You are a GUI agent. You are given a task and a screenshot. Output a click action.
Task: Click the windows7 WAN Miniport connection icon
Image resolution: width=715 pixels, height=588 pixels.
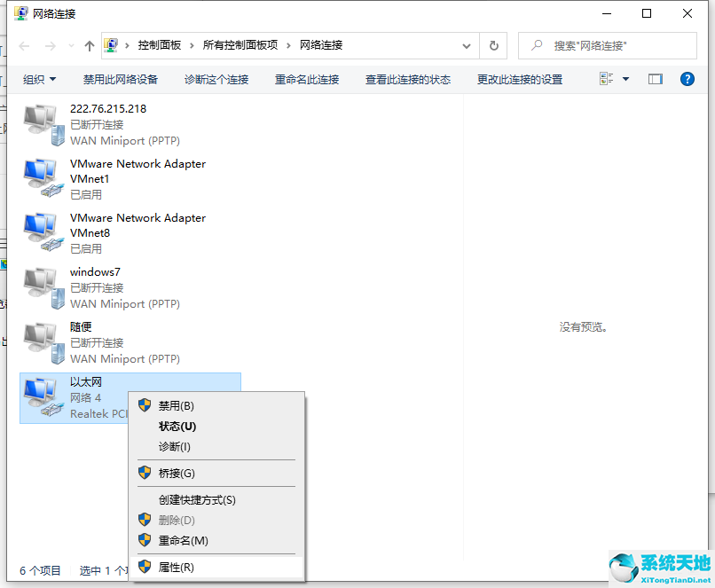pos(41,286)
